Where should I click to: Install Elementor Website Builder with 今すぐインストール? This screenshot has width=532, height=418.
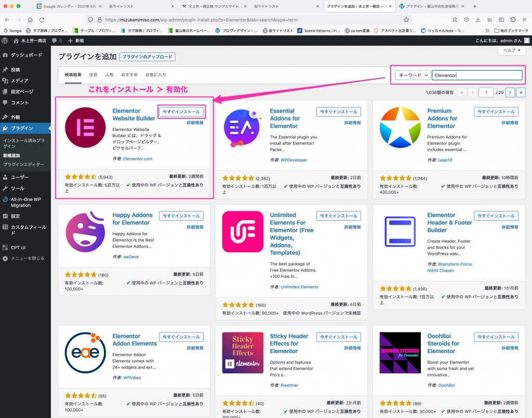coord(181,112)
